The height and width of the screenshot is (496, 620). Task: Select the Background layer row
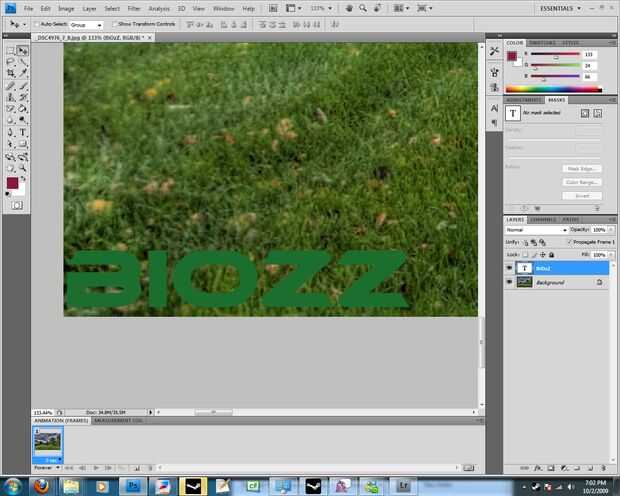pyautogui.click(x=557, y=282)
